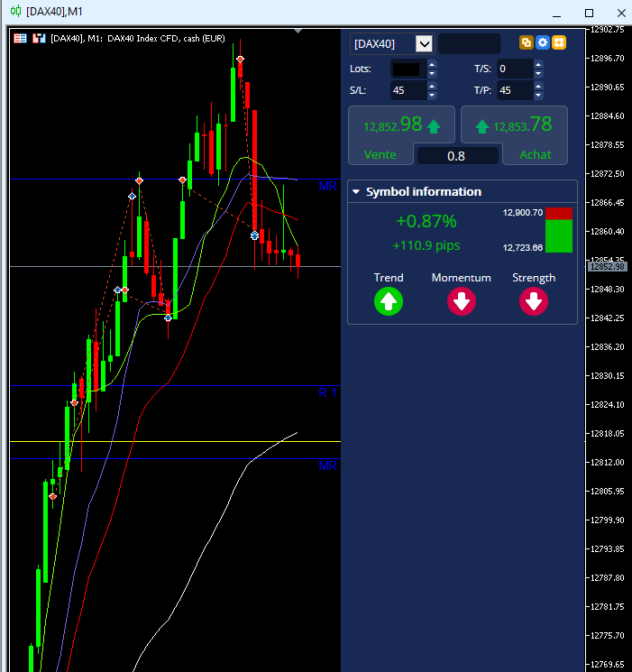Viewport: 632px width, 672px height.
Task: Click the bar-chart icon beside the chart title
Action: pos(39,39)
